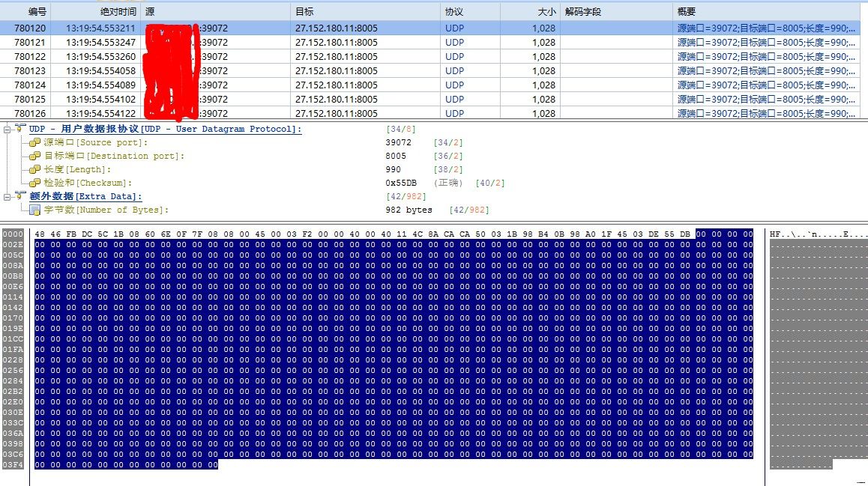Select packet row 780121
Viewport: 868px width, 486px height.
click(430, 43)
